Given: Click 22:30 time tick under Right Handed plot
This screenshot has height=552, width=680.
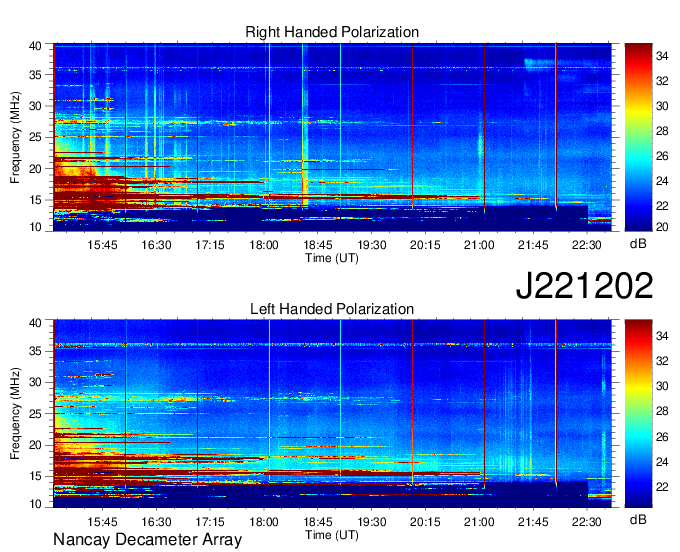Looking at the screenshot, I should [586, 245].
